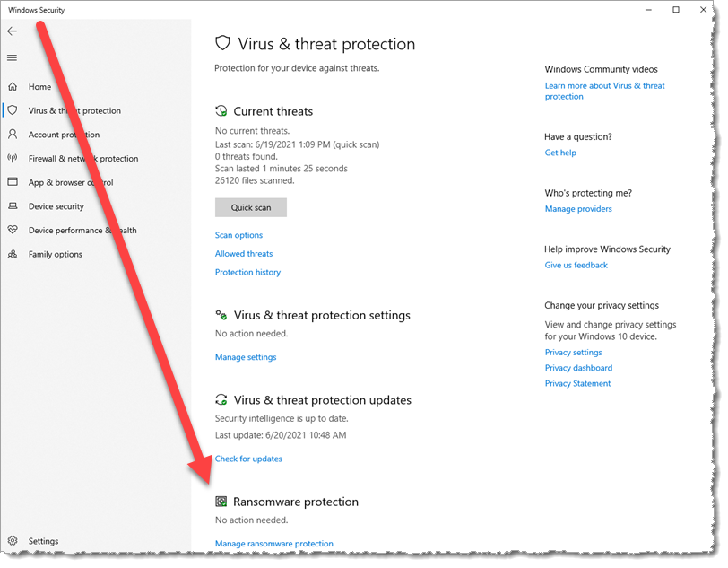The height and width of the screenshot is (568, 728).
Task: Start a Quick scan
Action: (x=250, y=206)
